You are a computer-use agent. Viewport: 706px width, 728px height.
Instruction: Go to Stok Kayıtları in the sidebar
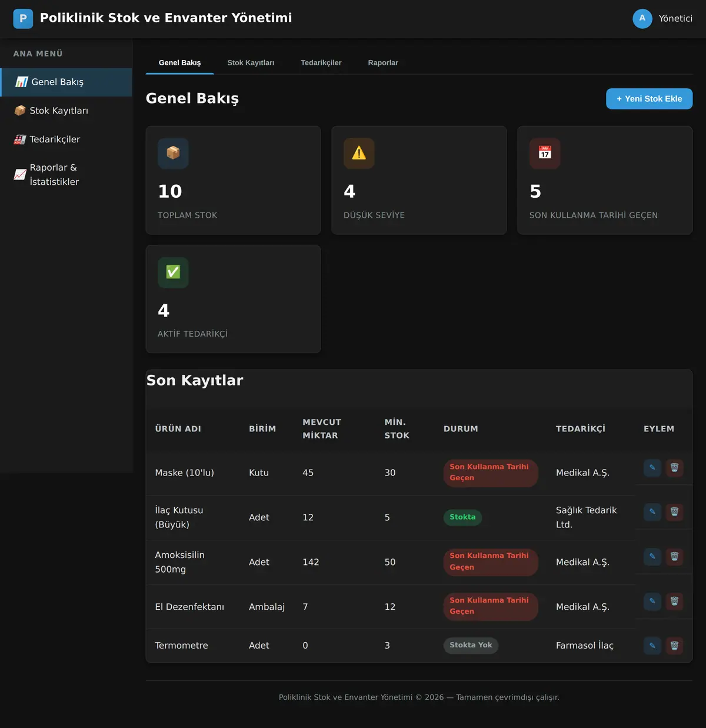coord(66,111)
